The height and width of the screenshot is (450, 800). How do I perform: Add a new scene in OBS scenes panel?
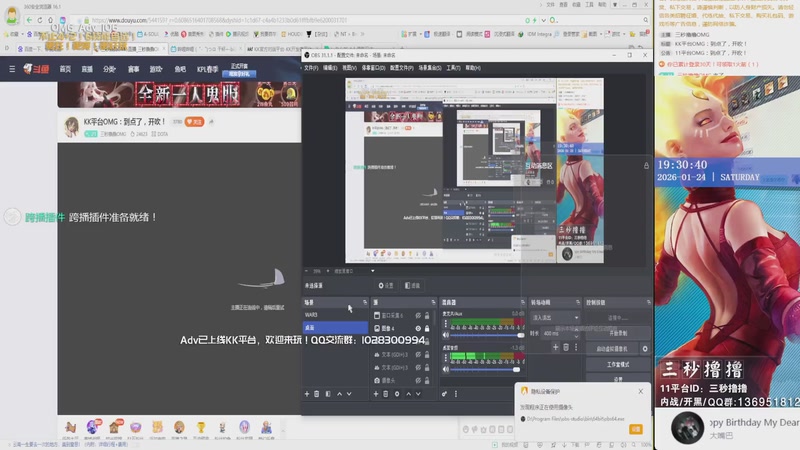307,394
